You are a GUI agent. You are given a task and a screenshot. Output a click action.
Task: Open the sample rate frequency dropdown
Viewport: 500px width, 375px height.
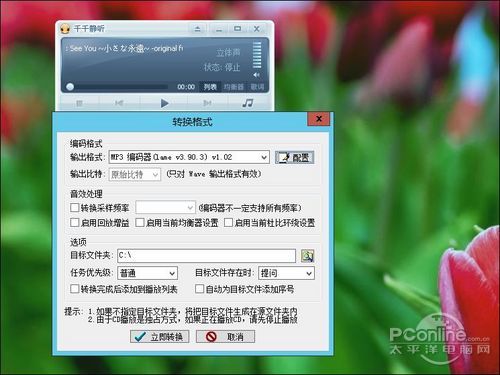pos(165,208)
